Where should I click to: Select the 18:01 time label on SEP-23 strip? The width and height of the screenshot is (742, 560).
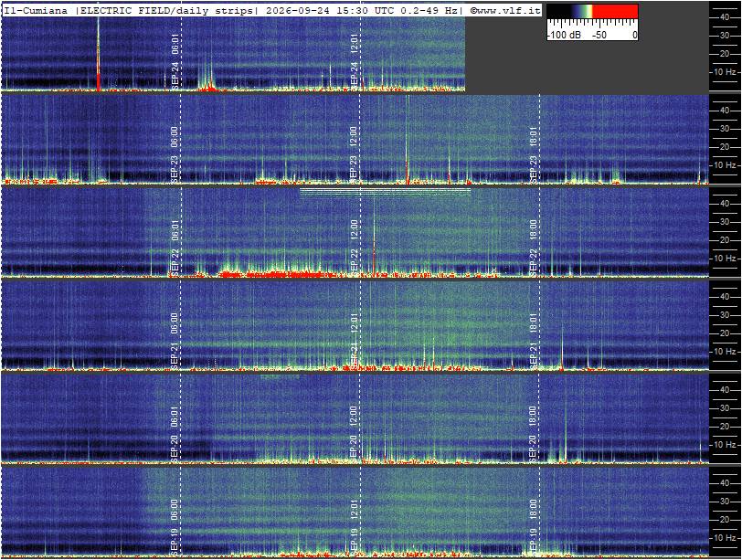[534, 138]
